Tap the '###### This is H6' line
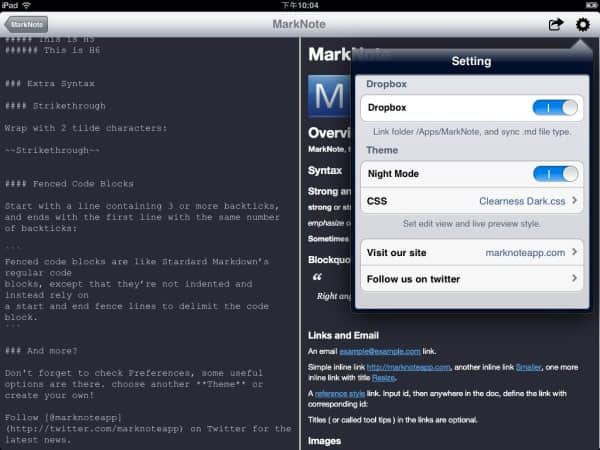 [x=52, y=50]
